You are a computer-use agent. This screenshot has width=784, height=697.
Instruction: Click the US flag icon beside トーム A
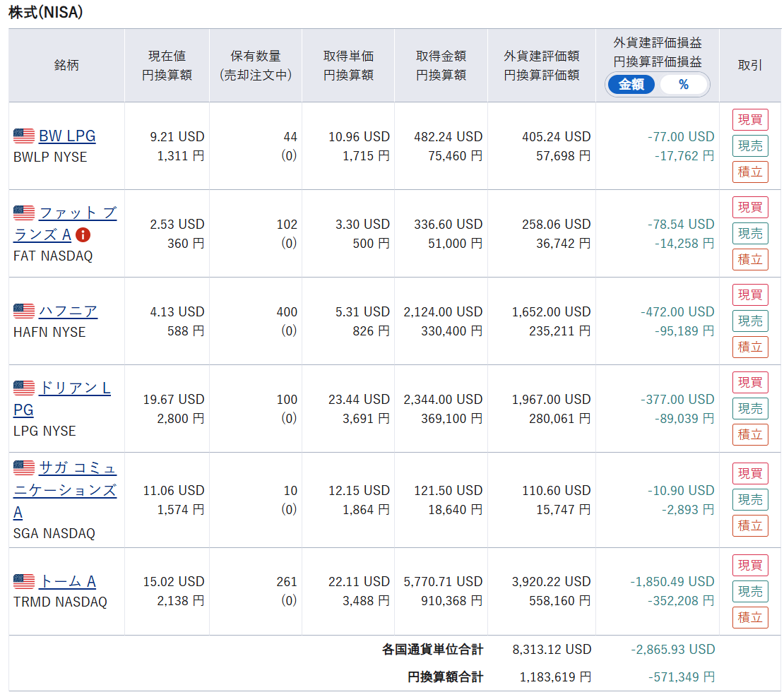pos(24,581)
